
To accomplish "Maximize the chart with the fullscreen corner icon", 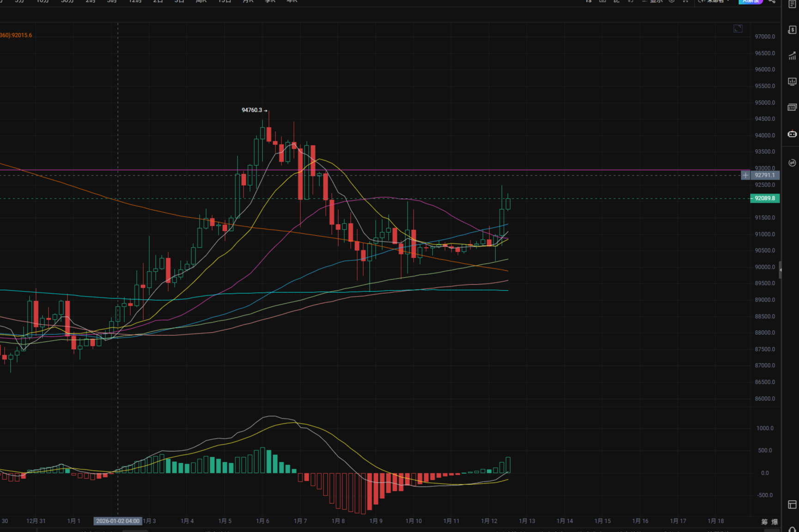I will (738, 29).
